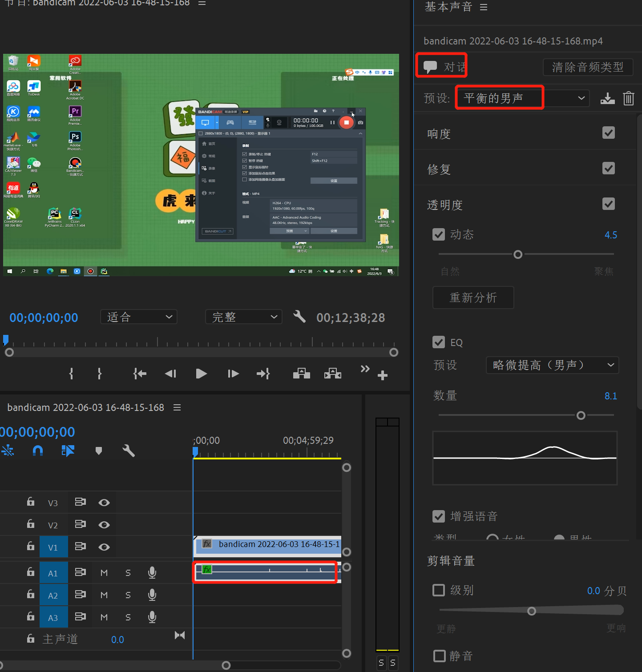Save preset with download icon
This screenshot has height=672, width=642.
pyautogui.click(x=608, y=98)
